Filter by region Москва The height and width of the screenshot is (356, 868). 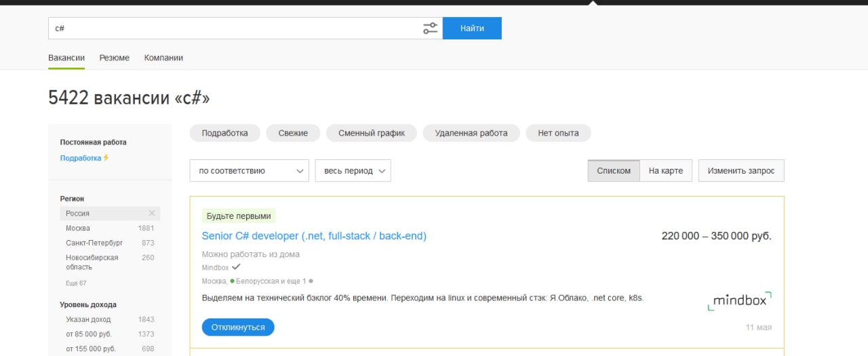tap(78, 228)
